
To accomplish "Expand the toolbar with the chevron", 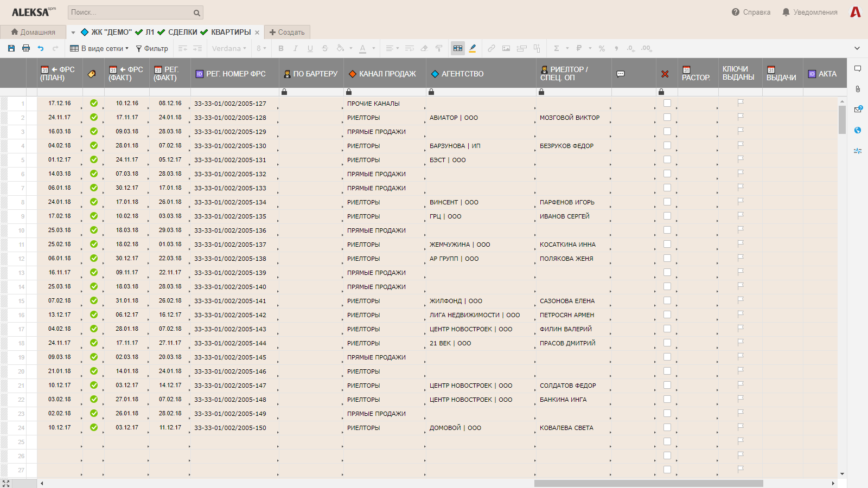I will pyautogui.click(x=857, y=48).
